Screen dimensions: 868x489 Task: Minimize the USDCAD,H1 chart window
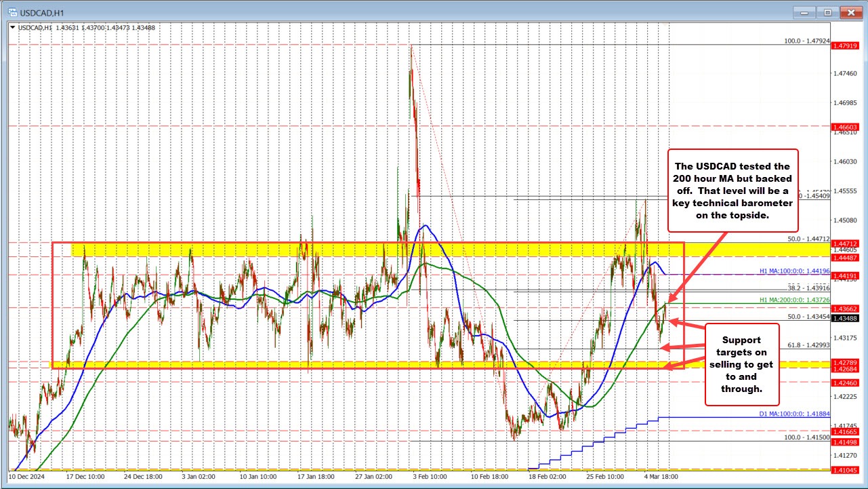click(x=803, y=12)
